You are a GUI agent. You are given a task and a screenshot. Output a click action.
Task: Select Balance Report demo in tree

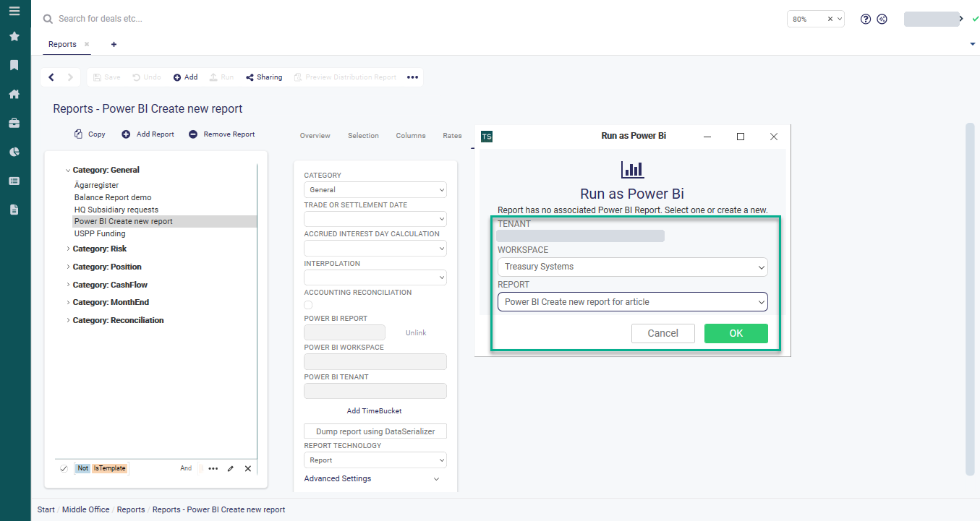pyautogui.click(x=113, y=197)
